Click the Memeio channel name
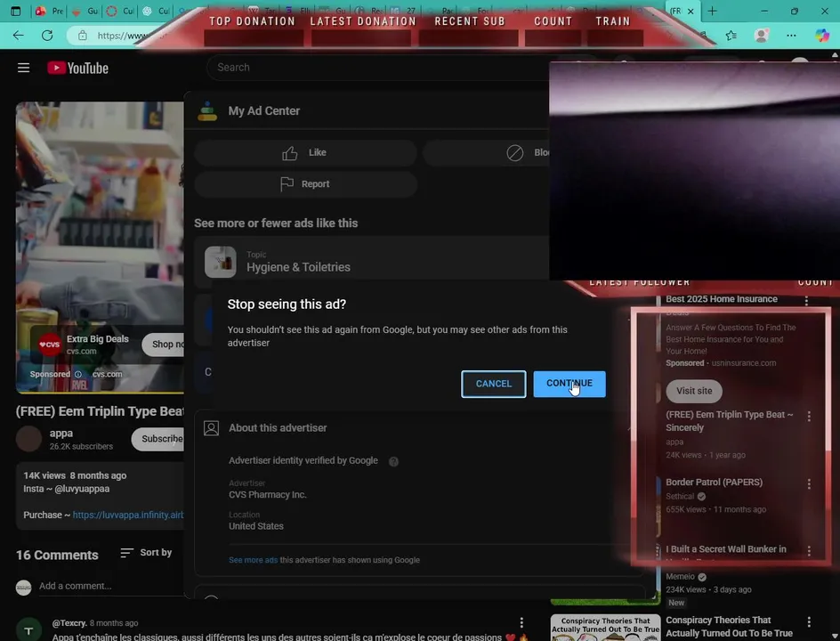 (680, 577)
